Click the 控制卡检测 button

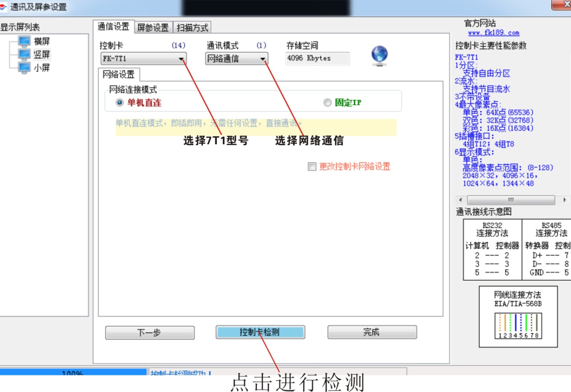(260, 332)
